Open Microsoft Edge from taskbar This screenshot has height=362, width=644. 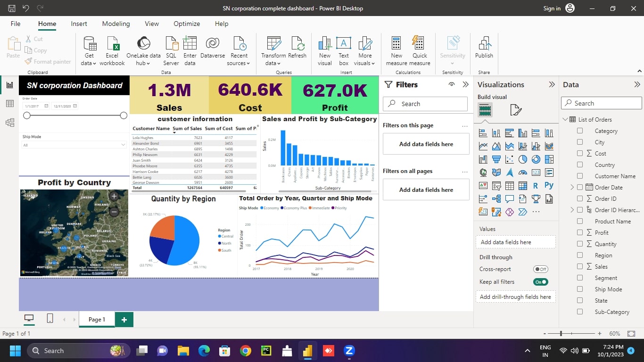(x=204, y=351)
